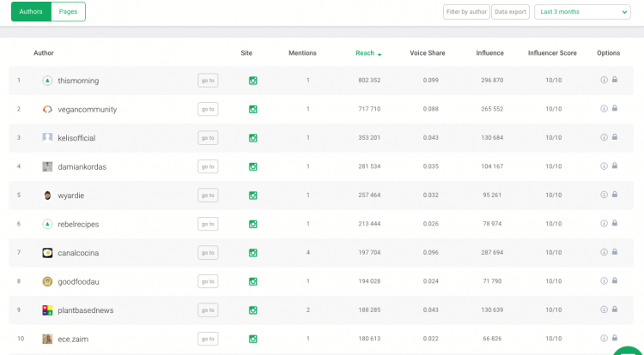Click lock icon in ece.zaim row
Screen dimensions: 644x355
coord(615,338)
